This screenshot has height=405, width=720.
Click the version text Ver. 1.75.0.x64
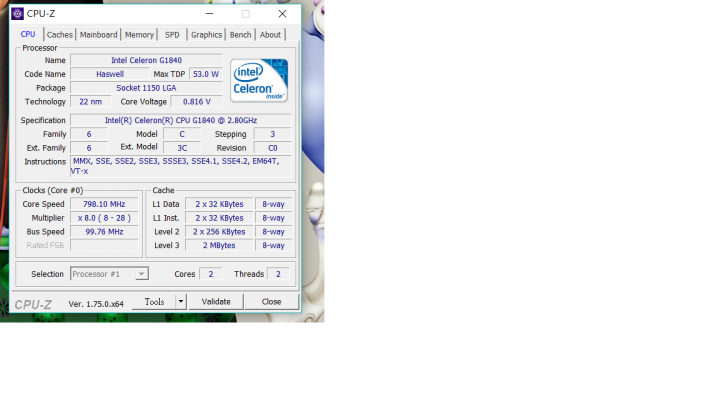(96, 304)
